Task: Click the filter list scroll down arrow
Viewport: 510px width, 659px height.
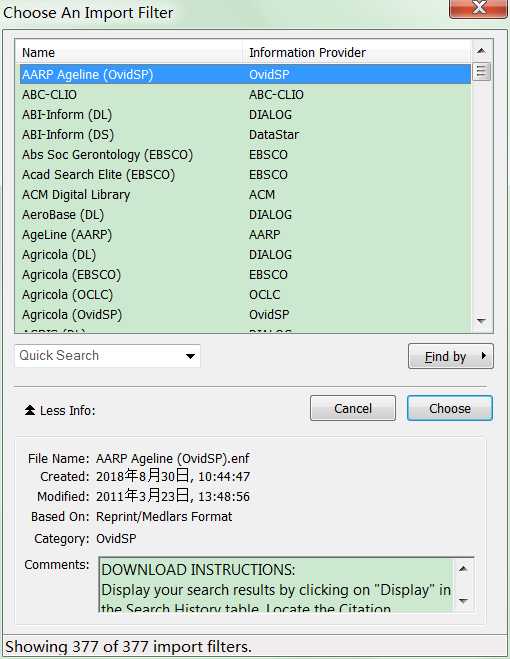Action: point(481,321)
